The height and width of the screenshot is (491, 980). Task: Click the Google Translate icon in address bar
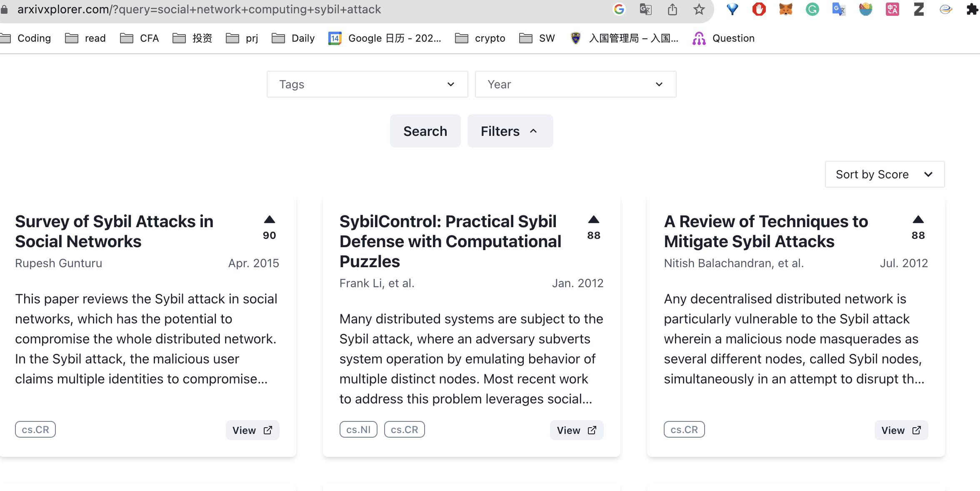coord(645,9)
